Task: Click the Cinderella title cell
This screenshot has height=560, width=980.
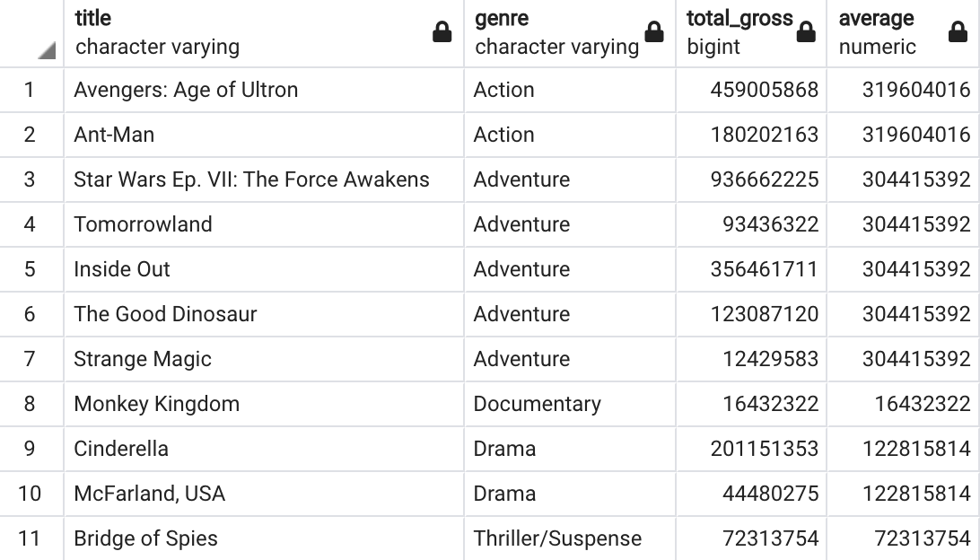Action: (x=121, y=449)
